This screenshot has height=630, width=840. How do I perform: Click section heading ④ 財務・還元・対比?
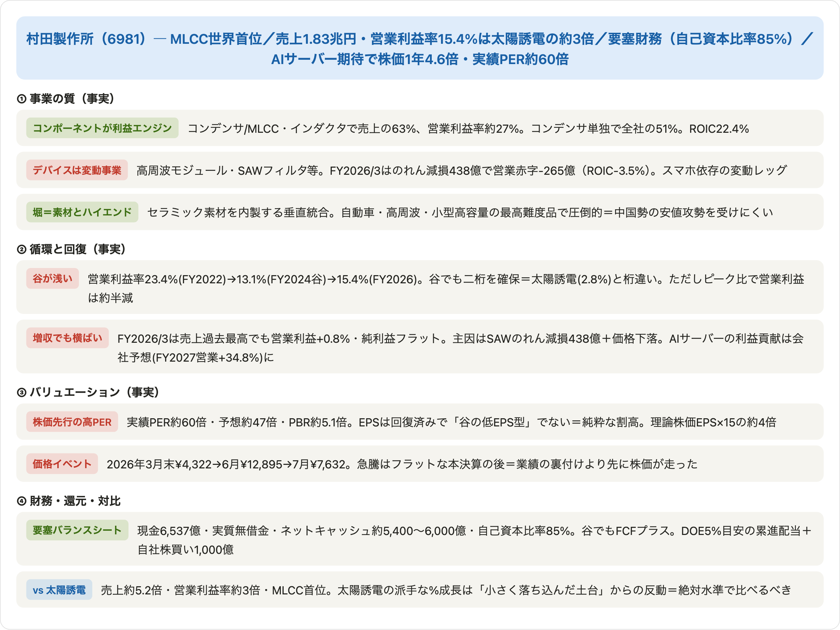point(69,501)
